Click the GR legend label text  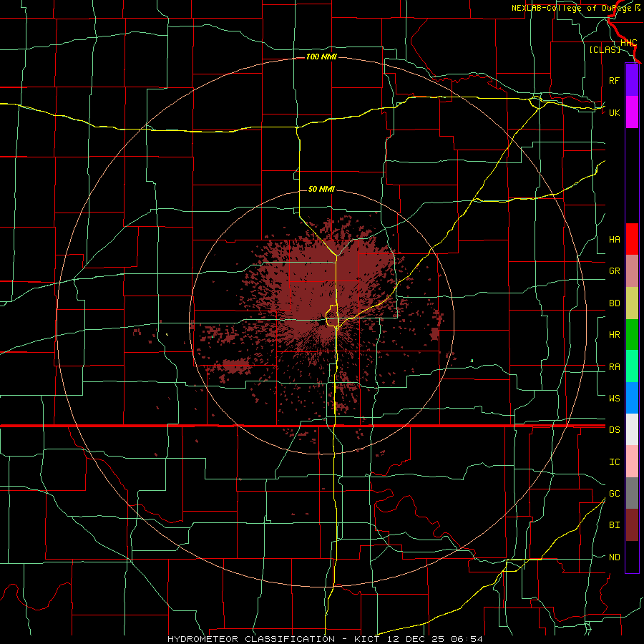click(614, 271)
